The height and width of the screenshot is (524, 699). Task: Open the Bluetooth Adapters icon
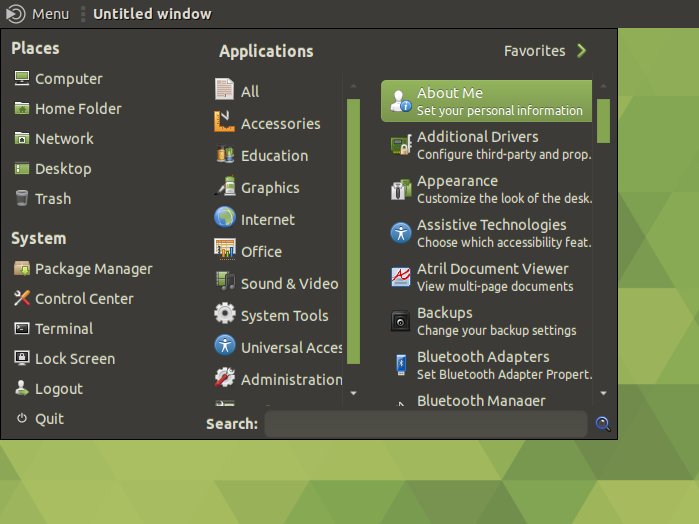[401, 365]
